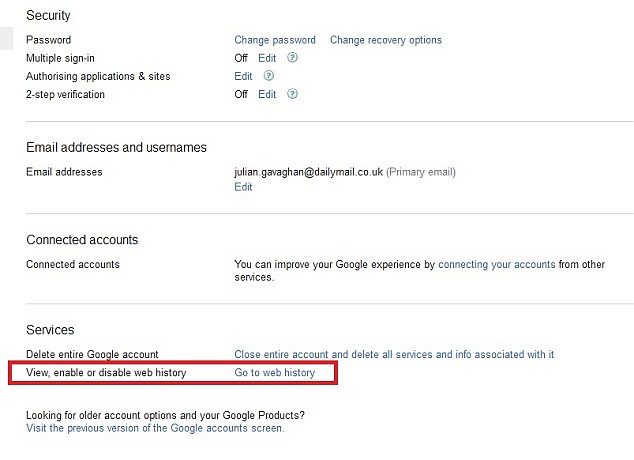Click Close entire account and delete services
This screenshot has height=460, width=634.
pos(393,355)
